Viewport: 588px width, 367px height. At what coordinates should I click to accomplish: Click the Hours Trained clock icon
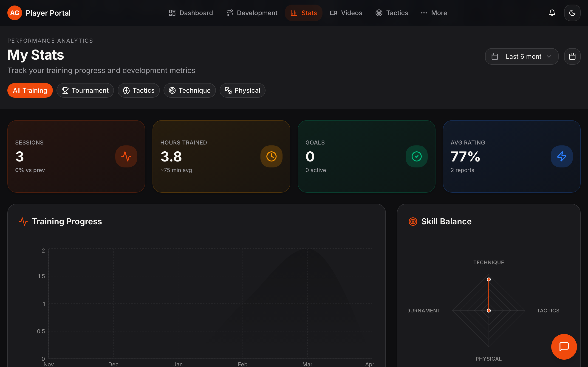point(271,156)
